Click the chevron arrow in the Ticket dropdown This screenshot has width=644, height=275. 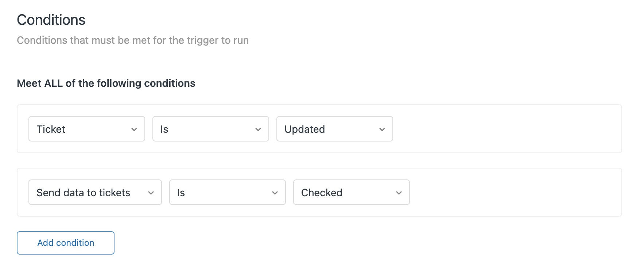click(134, 129)
